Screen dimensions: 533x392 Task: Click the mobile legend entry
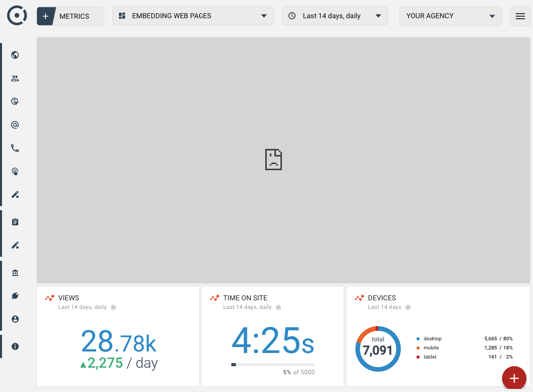click(431, 348)
